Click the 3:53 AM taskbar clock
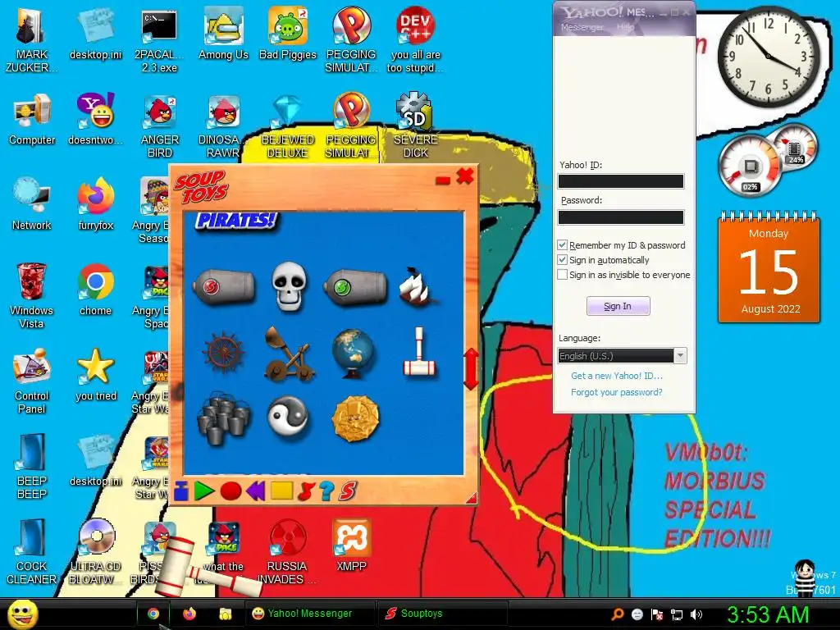 [767, 614]
